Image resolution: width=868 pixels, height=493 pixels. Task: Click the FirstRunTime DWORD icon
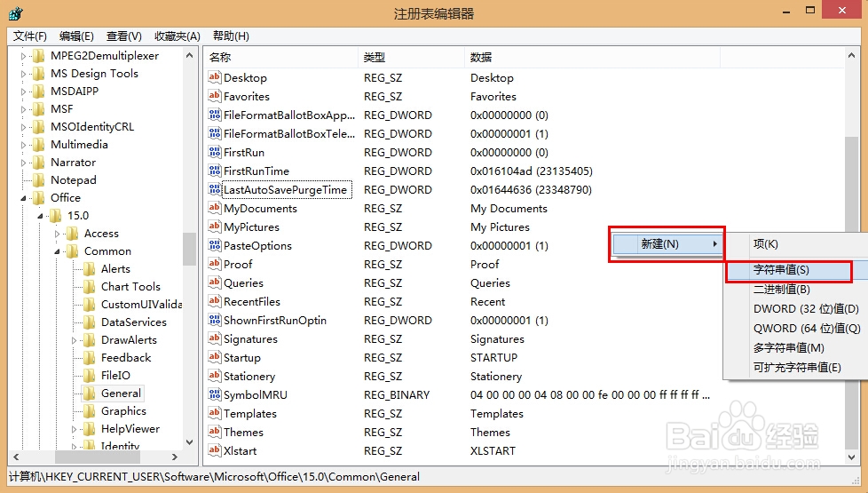(214, 171)
